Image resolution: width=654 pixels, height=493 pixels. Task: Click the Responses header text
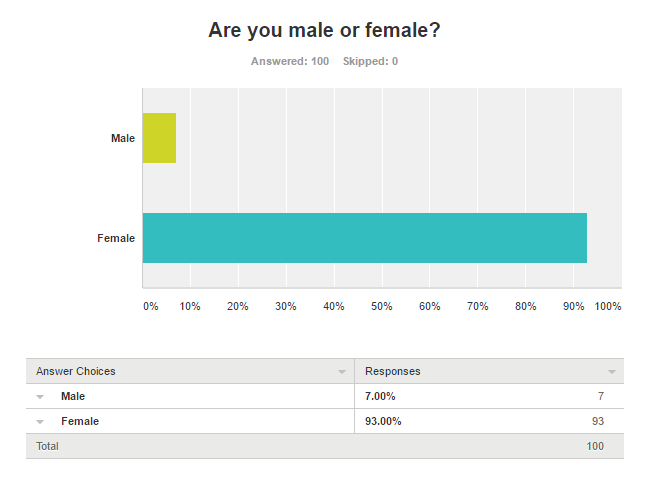(392, 371)
